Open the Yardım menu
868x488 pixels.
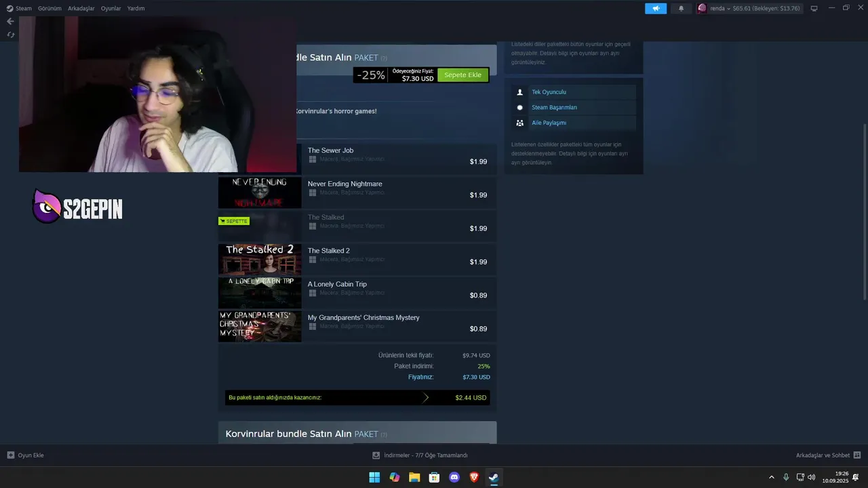click(x=136, y=8)
